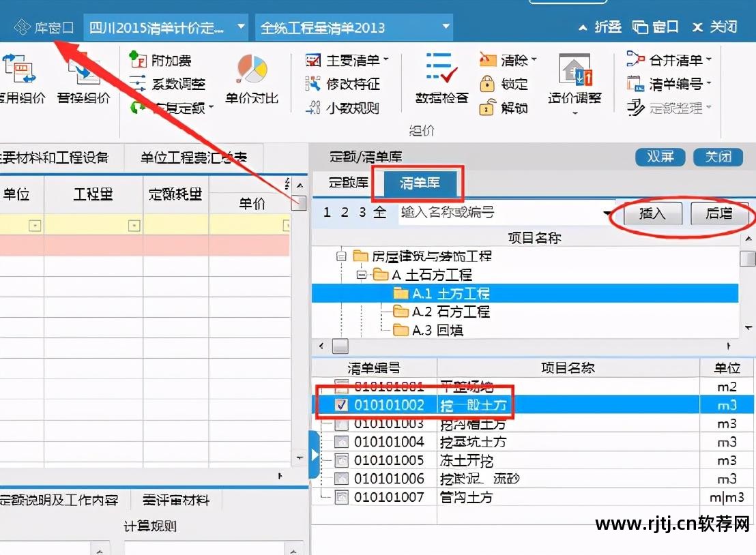Viewport: 756px width, 555px height.
Task: Select the A.1 土方工程 folder
Action: click(441, 293)
